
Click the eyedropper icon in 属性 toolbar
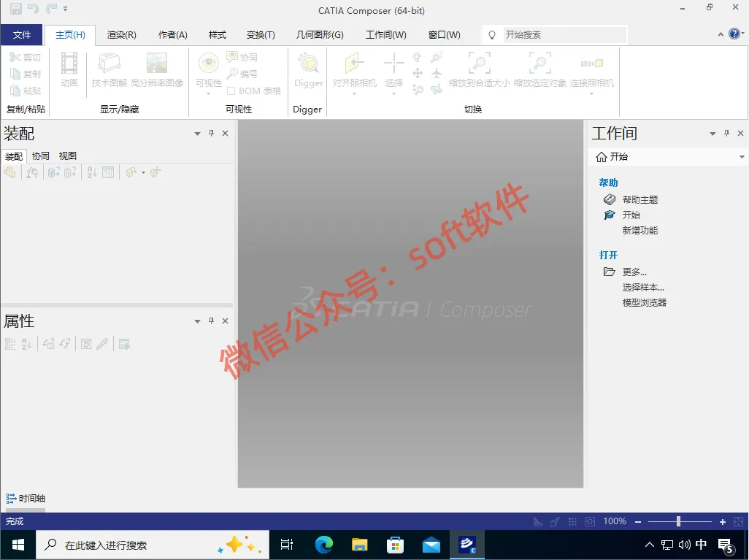[x=102, y=344]
